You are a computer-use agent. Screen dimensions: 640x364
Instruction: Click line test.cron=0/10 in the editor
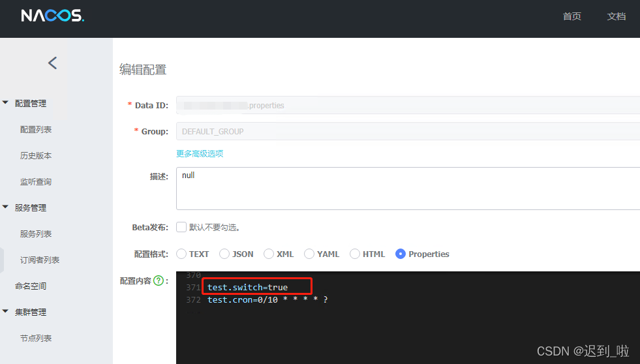267,300
